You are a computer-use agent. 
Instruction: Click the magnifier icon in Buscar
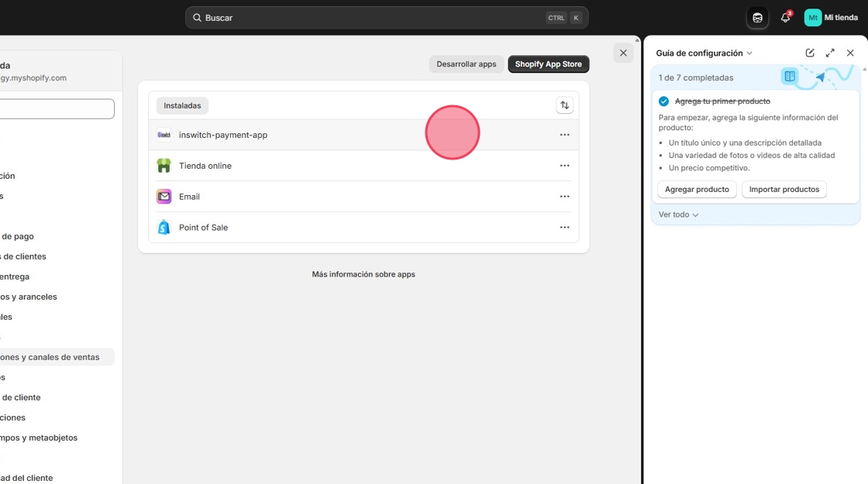pyautogui.click(x=197, y=18)
